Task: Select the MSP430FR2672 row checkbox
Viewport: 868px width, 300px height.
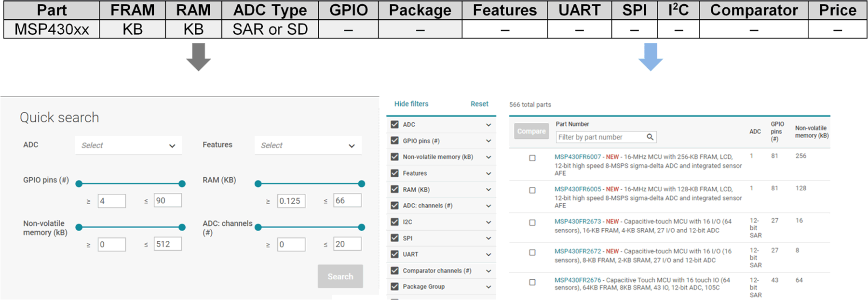Action: [532, 252]
